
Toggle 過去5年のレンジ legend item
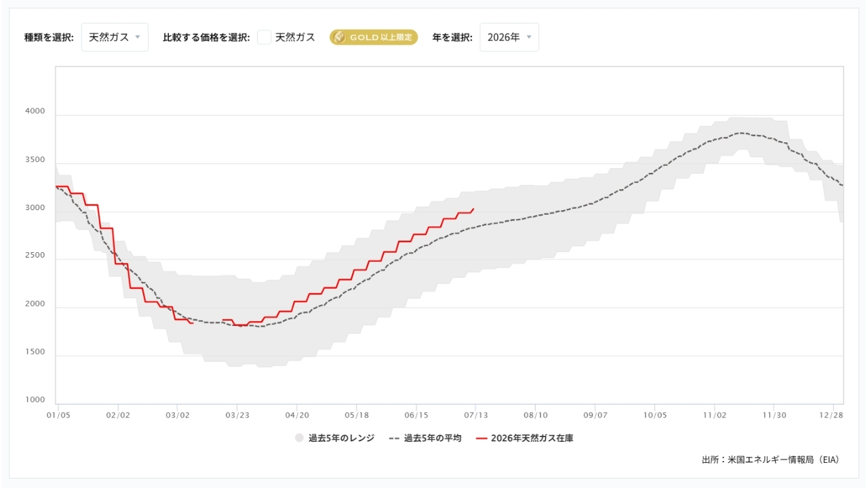(334, 439)
